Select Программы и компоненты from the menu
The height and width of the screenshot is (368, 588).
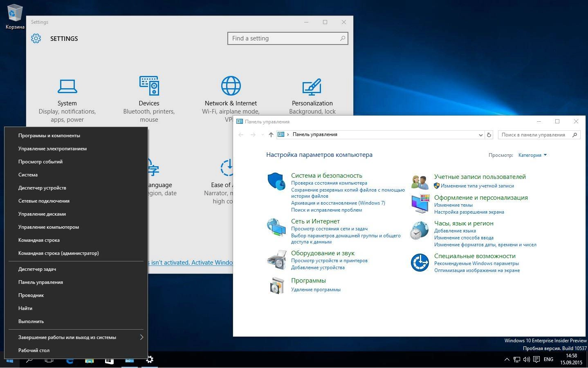tap(76, 136)
